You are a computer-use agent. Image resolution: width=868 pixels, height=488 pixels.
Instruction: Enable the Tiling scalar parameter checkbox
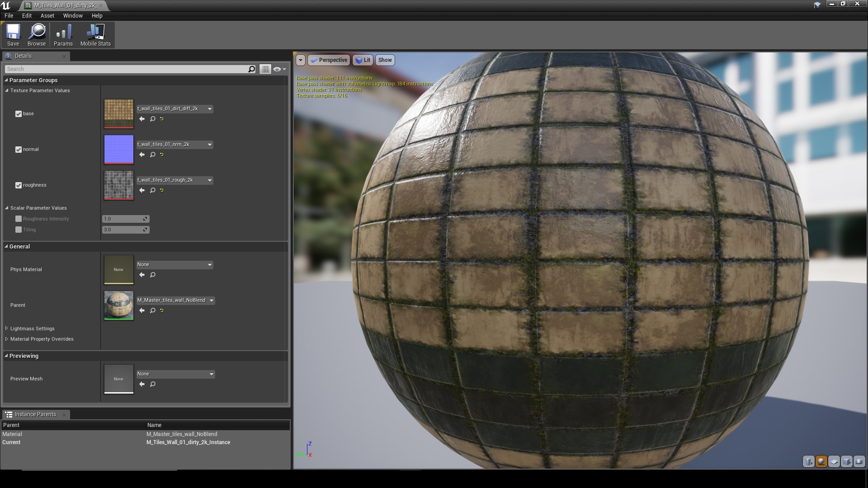[19, 230]
